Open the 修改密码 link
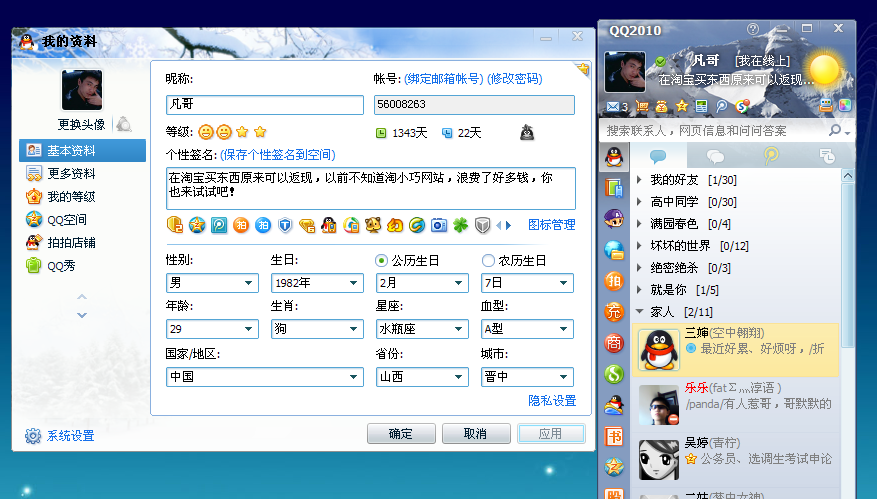The image size is (877, 499). (x=515, y=78)
